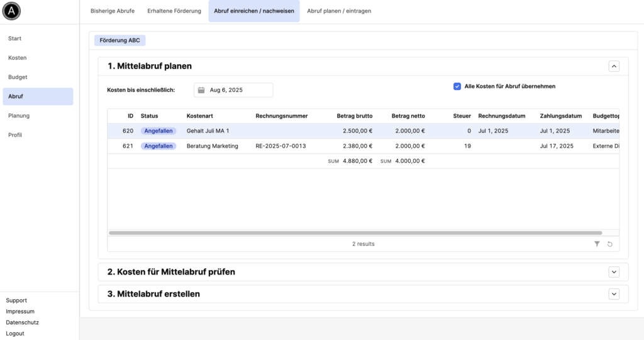Open the 'Support' link
This screenshot has width=644, height=340.
click(x=16, y=300)
